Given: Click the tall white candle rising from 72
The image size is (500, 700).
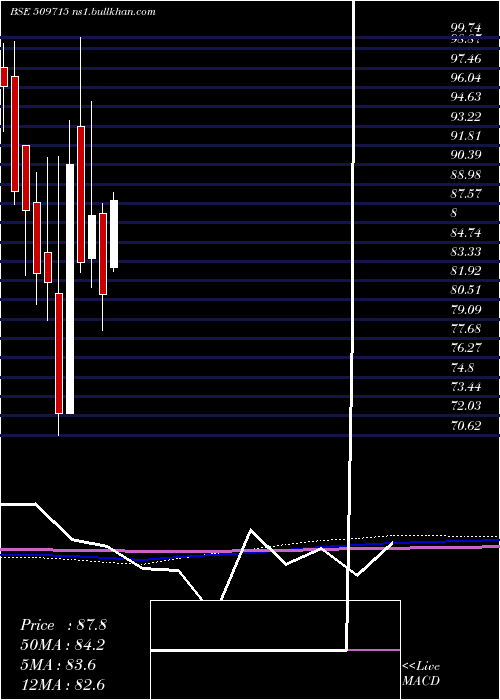Looking at the screenshot, I should 70,289.
